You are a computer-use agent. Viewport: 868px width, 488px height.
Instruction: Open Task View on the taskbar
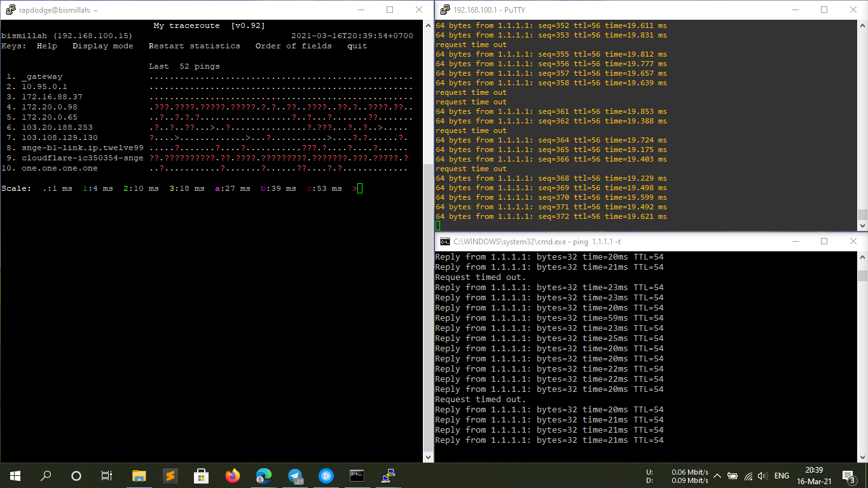[107, 475]
